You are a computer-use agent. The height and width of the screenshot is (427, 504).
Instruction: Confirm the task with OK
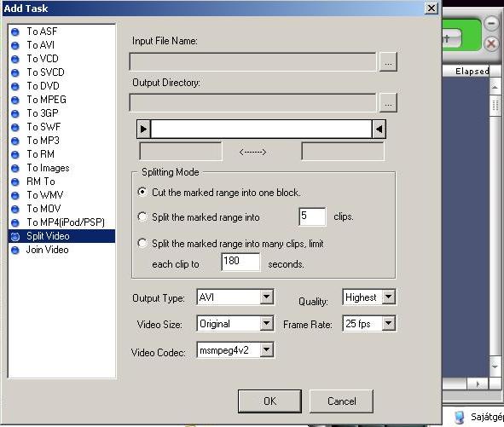tap(269, 401)
